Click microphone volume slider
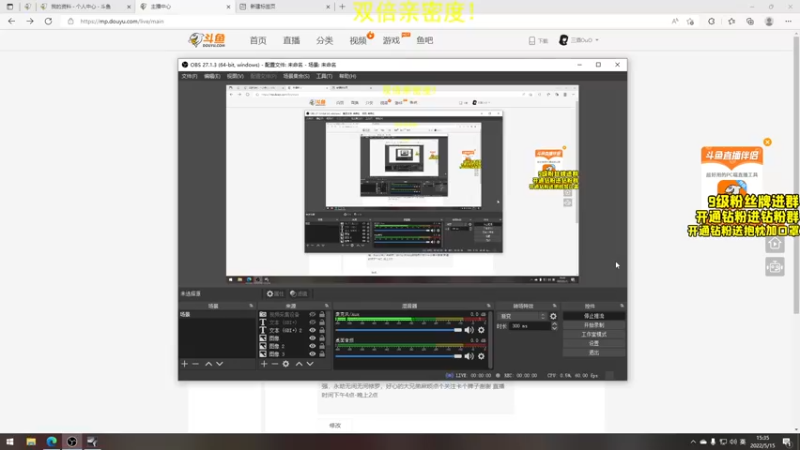This screenshot has height=450, width=800. click(x=398, y=330)
